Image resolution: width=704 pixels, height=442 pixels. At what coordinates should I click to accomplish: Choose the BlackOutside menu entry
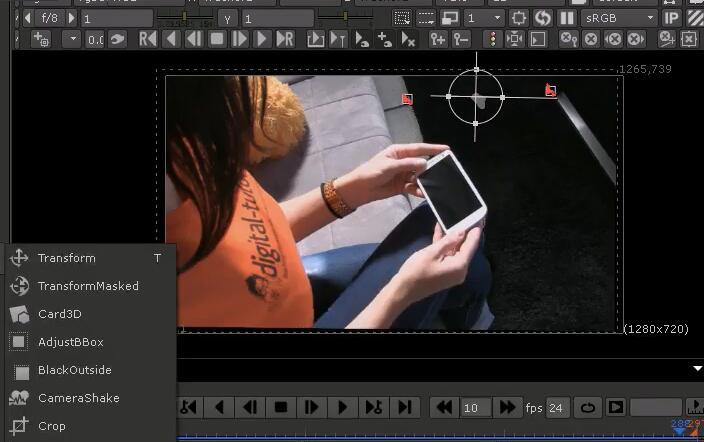pyautogui.click(x=90, y=370)
